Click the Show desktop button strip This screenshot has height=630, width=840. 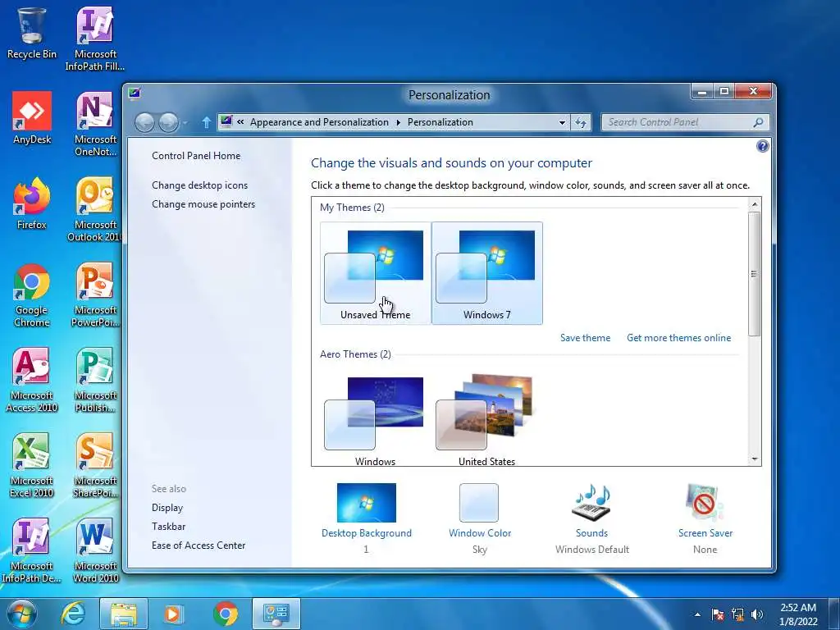[x=835, y=614]
